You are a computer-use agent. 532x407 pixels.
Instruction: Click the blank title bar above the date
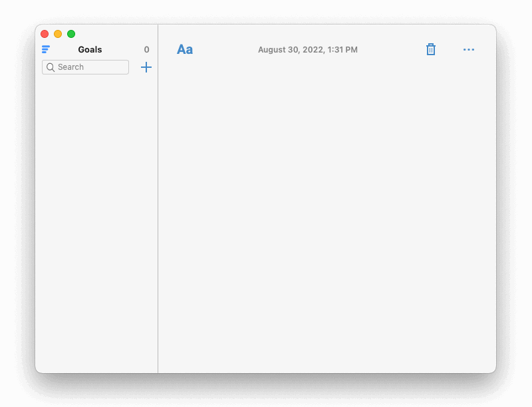pyautogui.click(x=308, y=33)
